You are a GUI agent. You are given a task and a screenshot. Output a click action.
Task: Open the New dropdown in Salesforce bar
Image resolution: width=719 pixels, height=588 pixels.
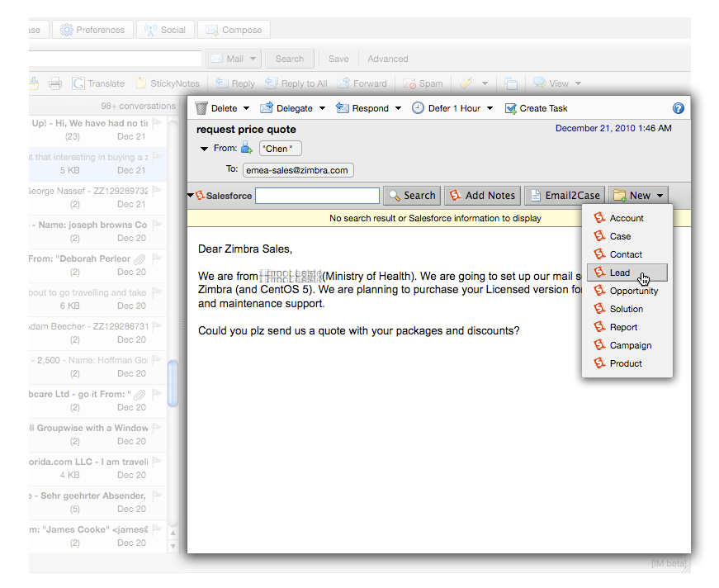(x=638, y=196)
